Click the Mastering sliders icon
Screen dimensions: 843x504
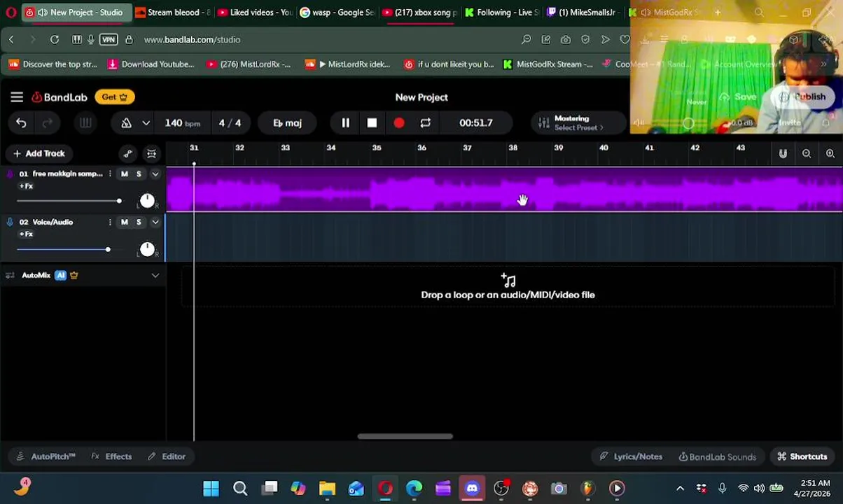pyautogui.click(x=543, y=123)
